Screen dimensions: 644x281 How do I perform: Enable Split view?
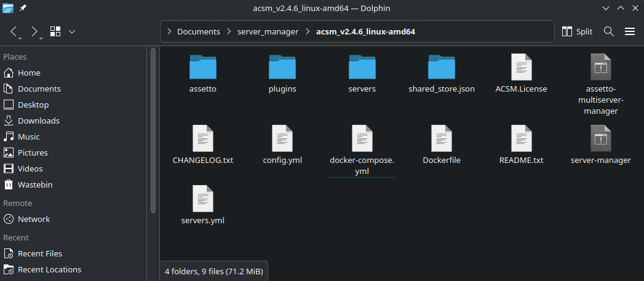click(x=577, y=31)
